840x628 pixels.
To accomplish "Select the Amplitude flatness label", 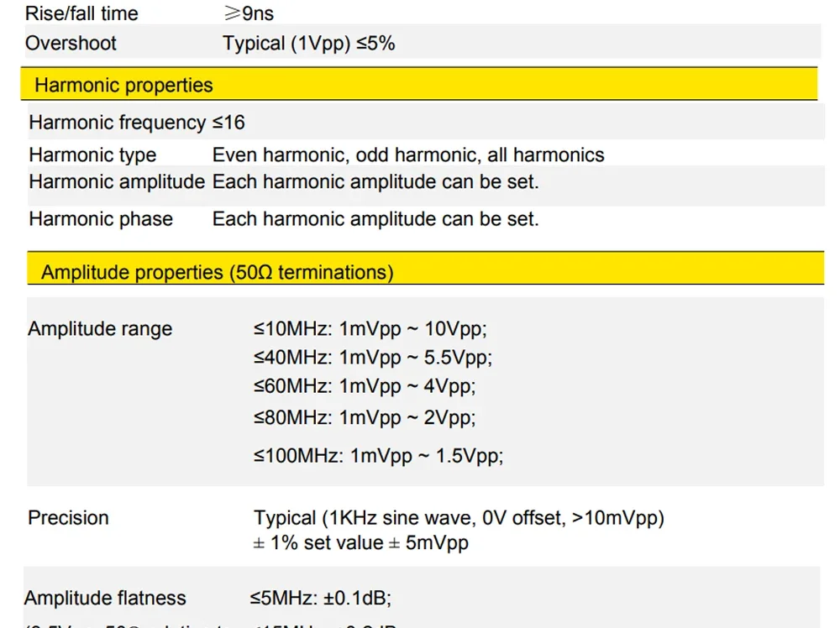I will pyautogui.click(x=105, y=598).
